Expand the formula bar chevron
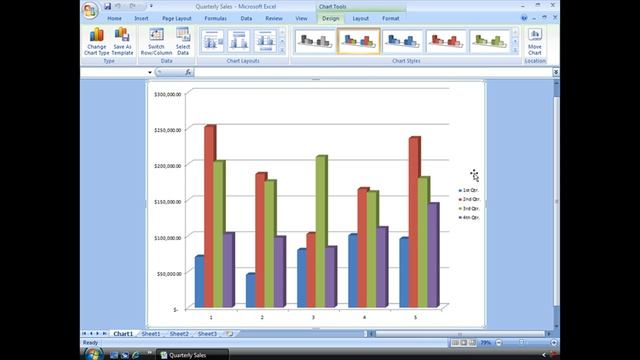The image size is (640, 360). click(x=556, y=72)
